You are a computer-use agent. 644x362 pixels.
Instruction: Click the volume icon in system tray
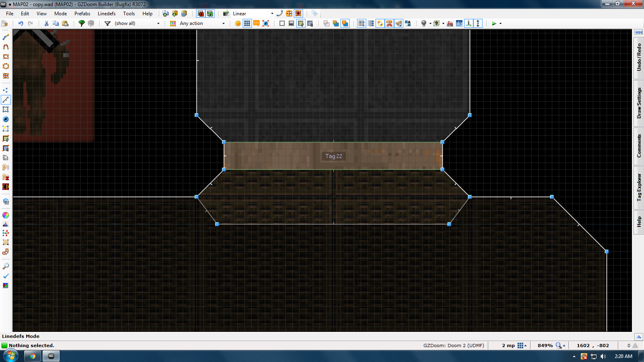603,356
